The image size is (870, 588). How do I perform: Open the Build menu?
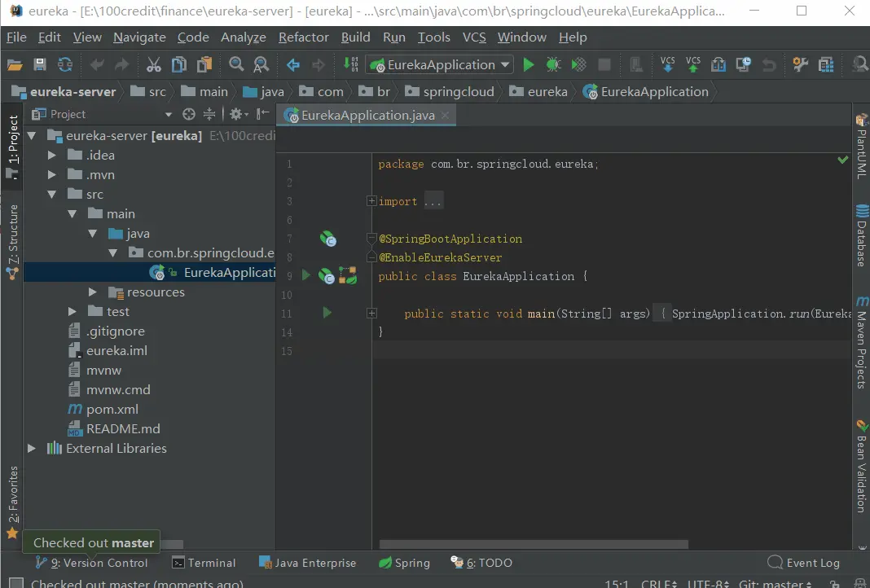pyautogui.click(x=355, y=37)
